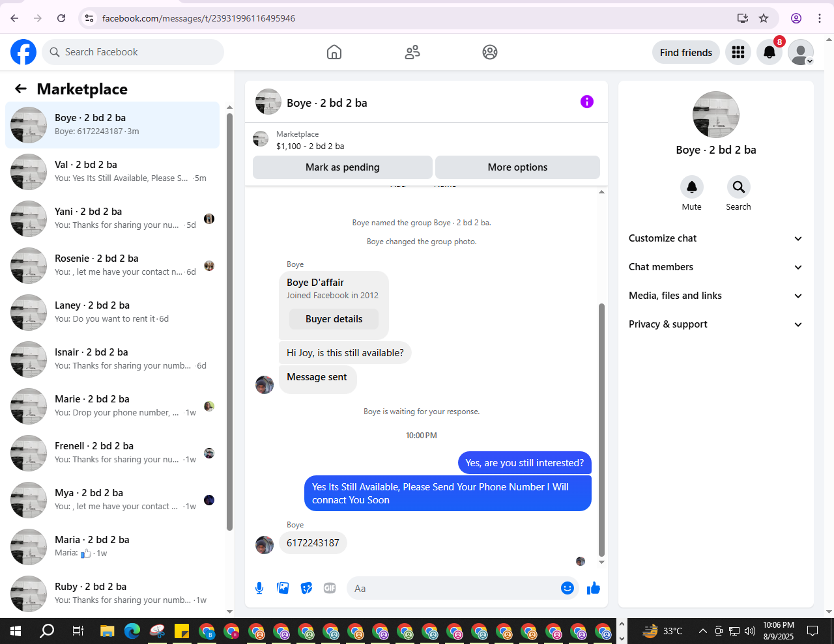
Task: Send a thumbs-up like
Action: point(594,589)
